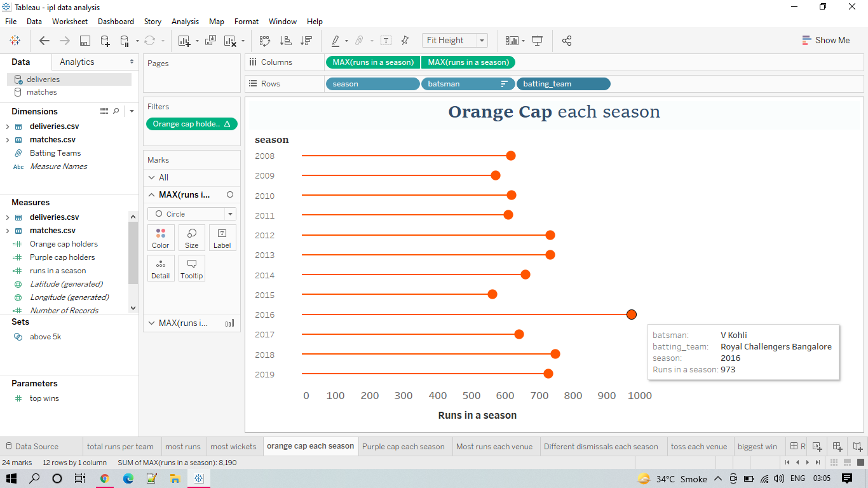Open the Analysis menu
This screenshot has height=488, width=868.
coord(185,21)
